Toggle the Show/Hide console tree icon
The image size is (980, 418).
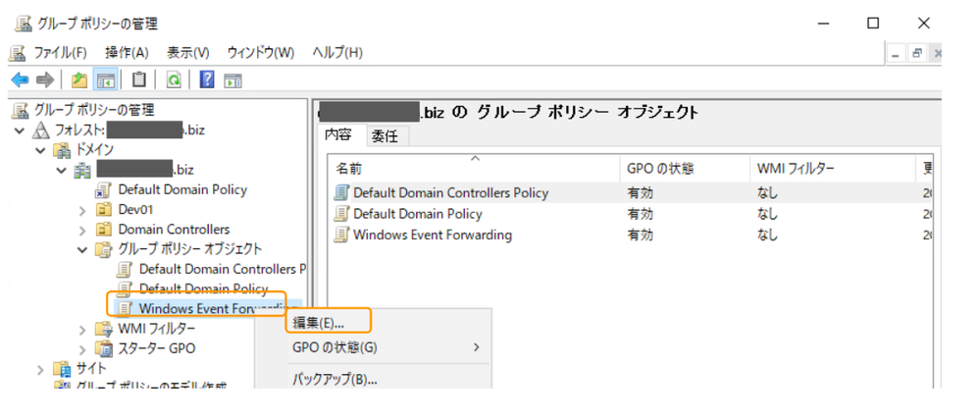(x=104, y=79)
